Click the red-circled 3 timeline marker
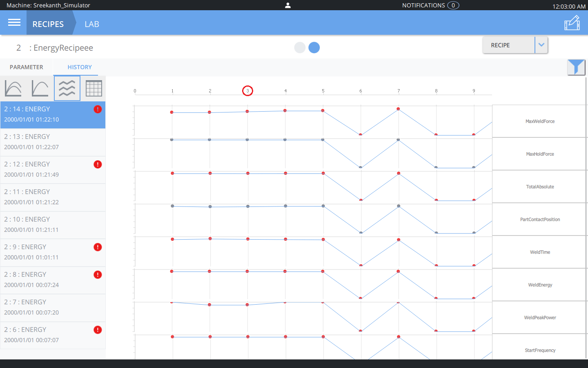The height and width of the screenshot is (368, 588). 248,90
